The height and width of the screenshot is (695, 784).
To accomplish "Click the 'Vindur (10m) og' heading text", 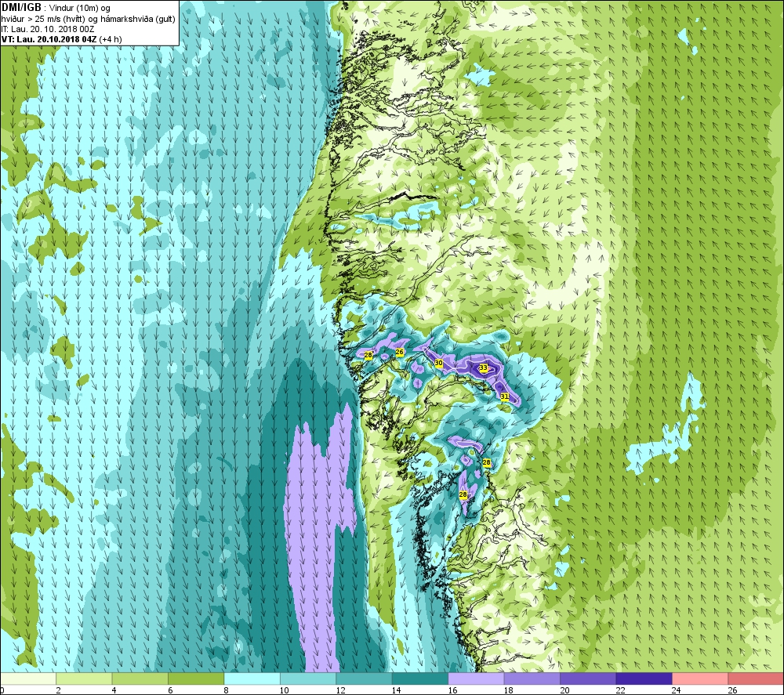I will (x=80, y=8).
